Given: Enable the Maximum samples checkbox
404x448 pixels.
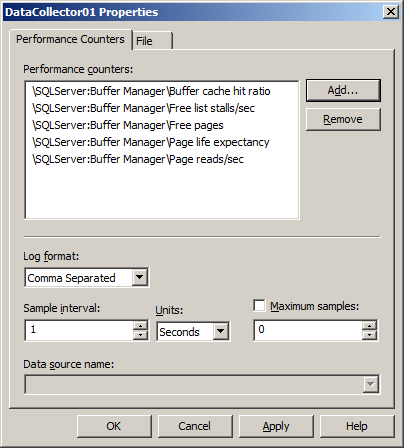Looking at the screenshot, I should point(259,306).
